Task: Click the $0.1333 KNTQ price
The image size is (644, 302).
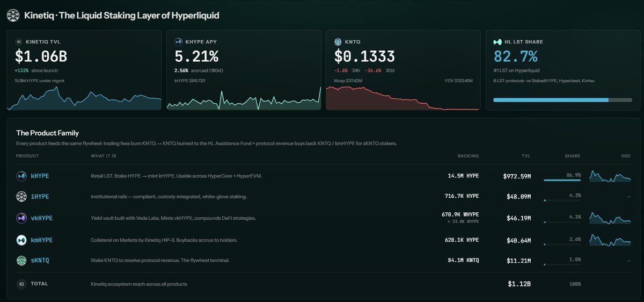Action: pos(364,56)
